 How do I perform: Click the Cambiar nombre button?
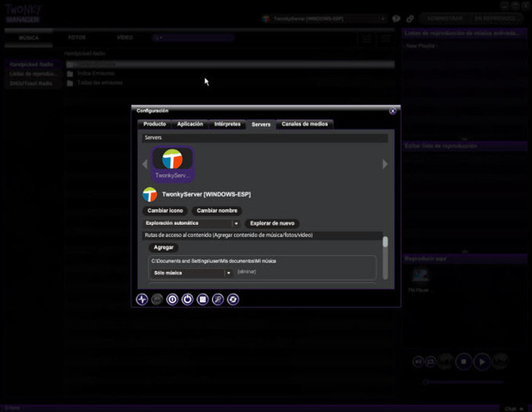[x=217, y=211]
